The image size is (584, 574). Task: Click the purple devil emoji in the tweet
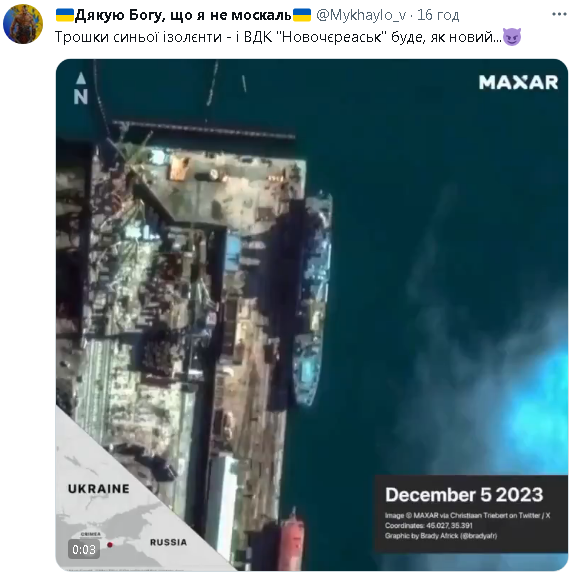point(512,37)
